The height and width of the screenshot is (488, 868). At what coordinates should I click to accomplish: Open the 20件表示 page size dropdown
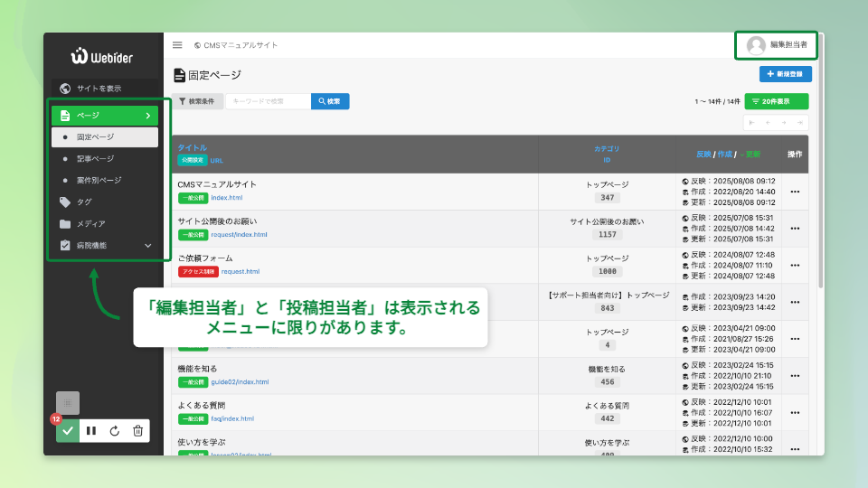(776, 101)
